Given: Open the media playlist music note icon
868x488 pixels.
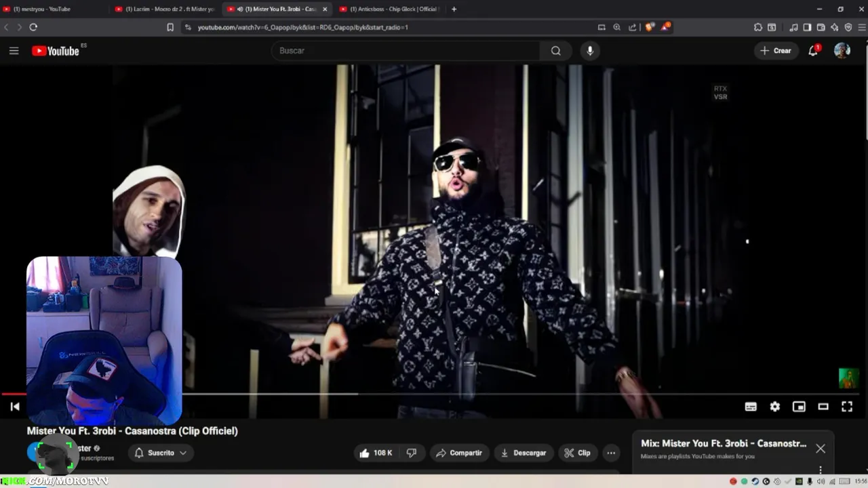Looking at the screenshot, I should (793, 27).
